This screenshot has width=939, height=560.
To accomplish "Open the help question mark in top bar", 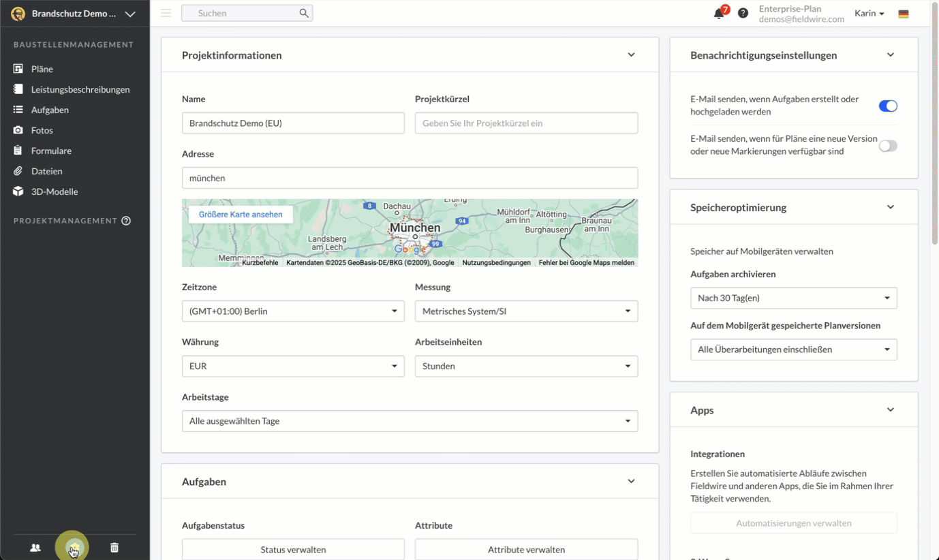I will click(743, 13).
